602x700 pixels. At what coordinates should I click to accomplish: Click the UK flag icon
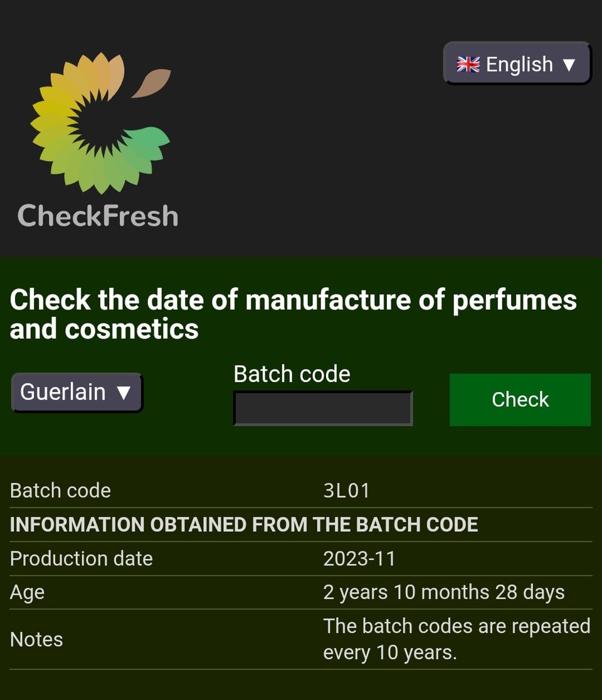point(468,64)
